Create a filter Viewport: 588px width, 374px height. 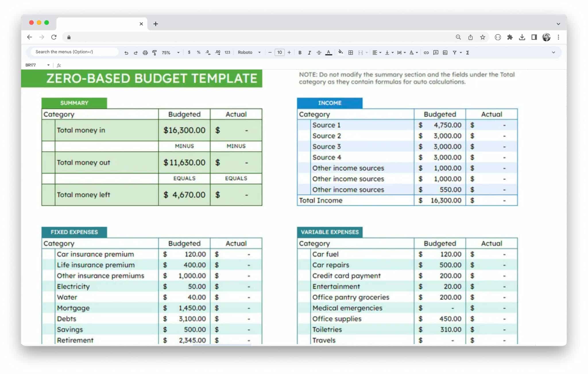[454, 53]
